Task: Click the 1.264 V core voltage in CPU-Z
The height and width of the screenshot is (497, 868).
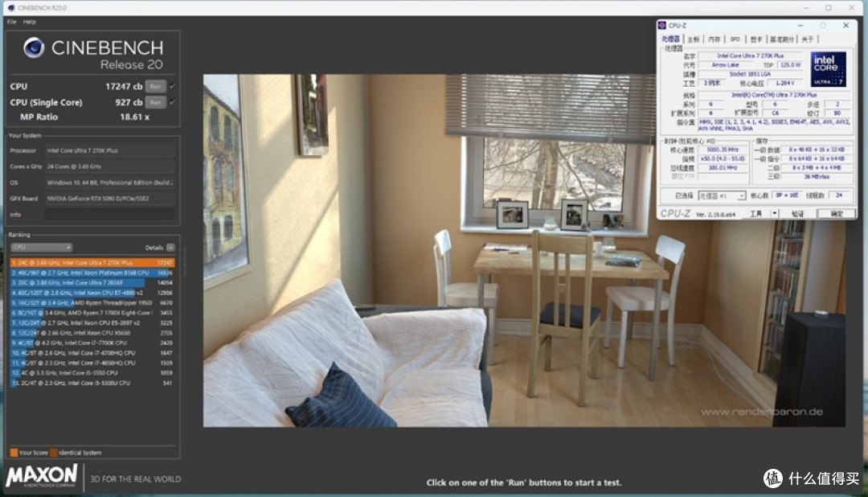Action: tap(784, 83)
